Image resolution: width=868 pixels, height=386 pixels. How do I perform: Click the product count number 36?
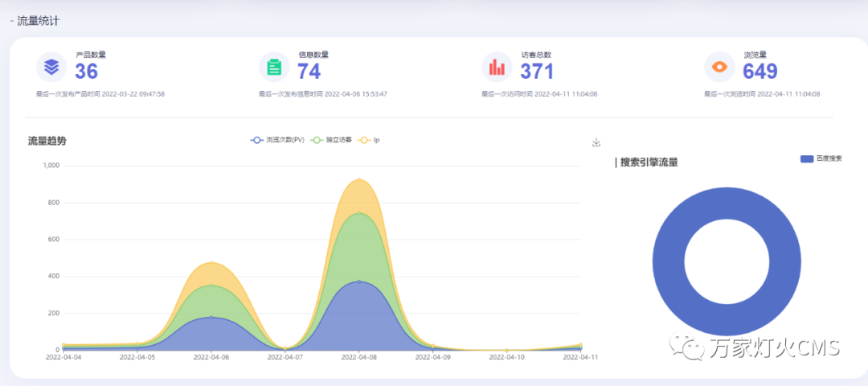[x=87, y=72]
